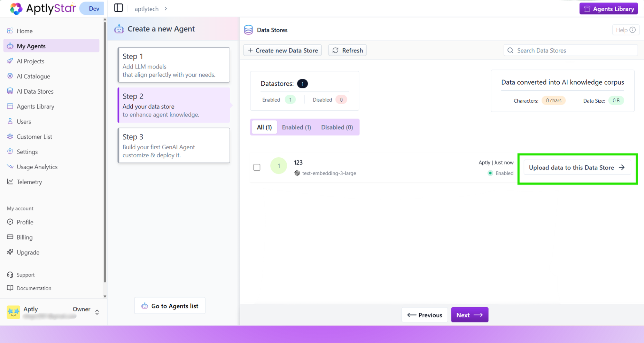Click the Aptly user avatar

click(x=13, y=312)
